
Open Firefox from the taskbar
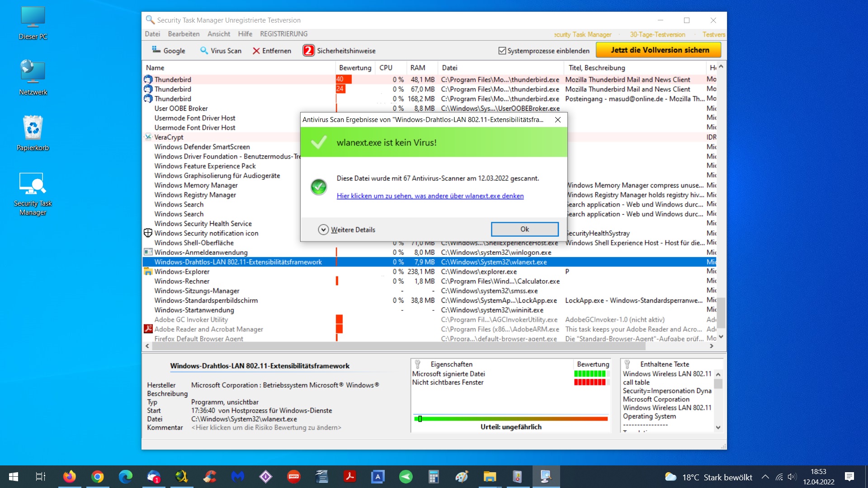coord(70,477)
